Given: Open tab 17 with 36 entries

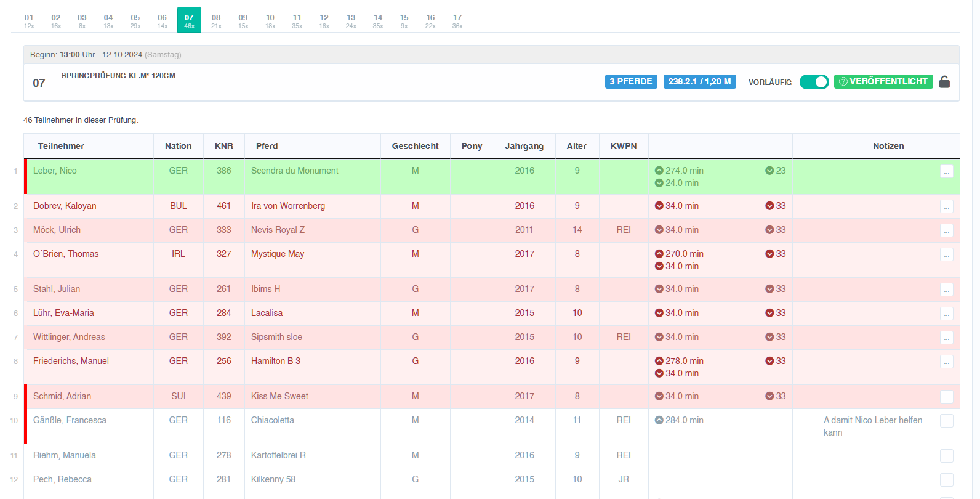Looking at the screenshot, I should pyautogui.click(x=457, y=21).
